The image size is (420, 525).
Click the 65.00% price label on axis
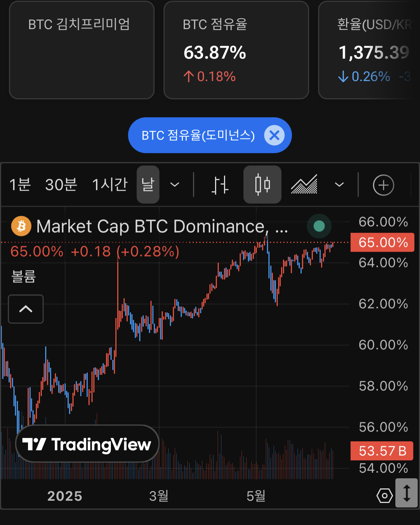pyautogui.click(x=382, y=242)
